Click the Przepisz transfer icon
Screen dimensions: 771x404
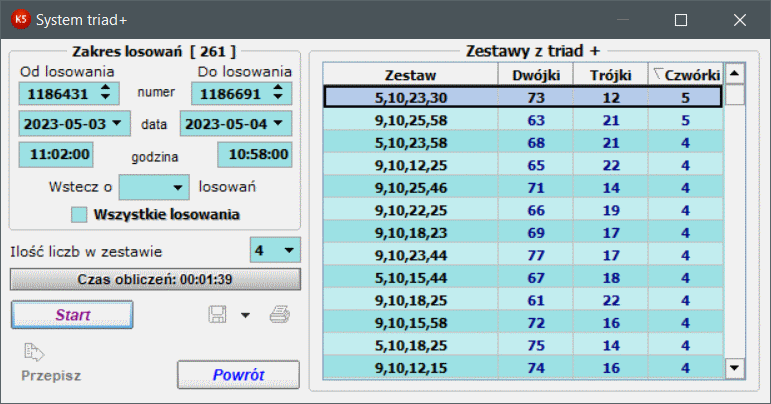pos(33,352)
